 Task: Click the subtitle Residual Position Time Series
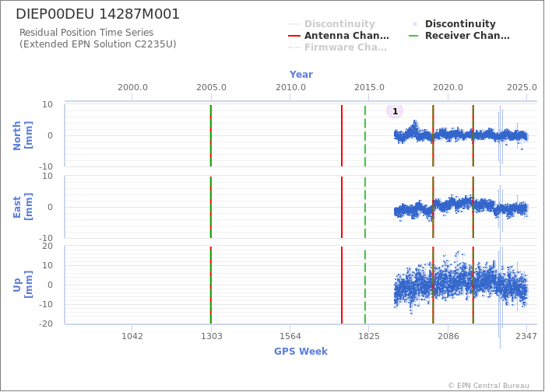[x=86, y=33]
